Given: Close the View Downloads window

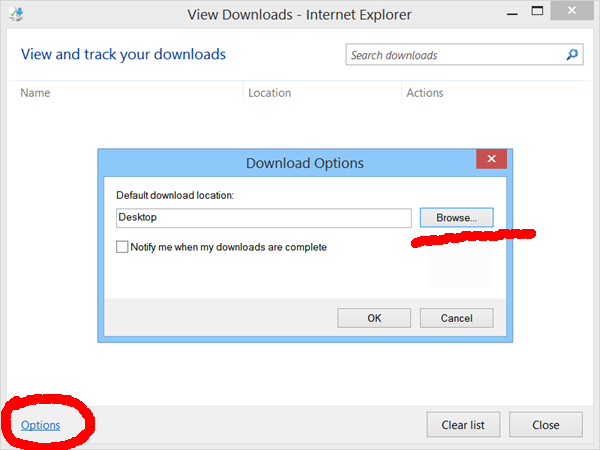Looking at the screenshot, I should (x=572, y=10).
